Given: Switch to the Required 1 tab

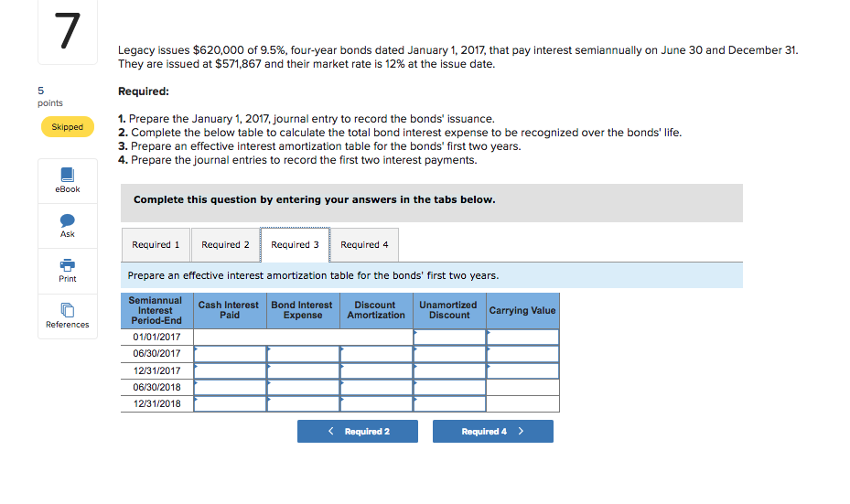Looking at the screenshot, I should coord(156,245).
